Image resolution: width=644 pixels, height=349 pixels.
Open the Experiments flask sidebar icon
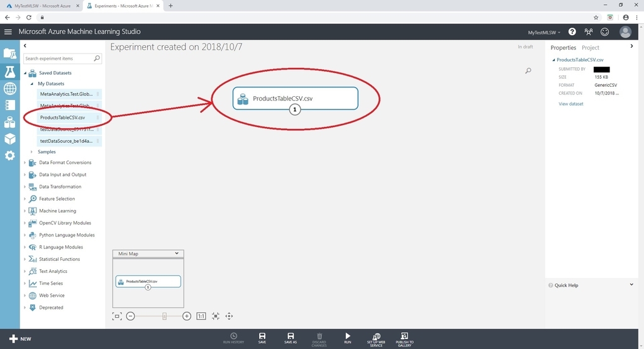tap(10, 72)
